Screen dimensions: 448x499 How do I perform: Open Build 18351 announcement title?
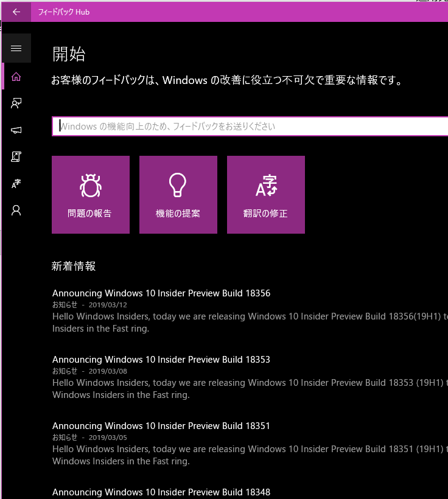pos(161,426)
